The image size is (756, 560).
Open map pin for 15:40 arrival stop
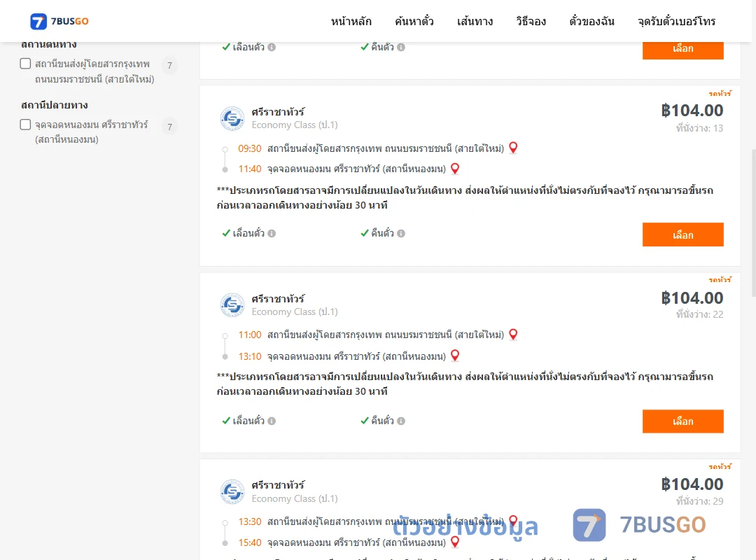tap(455, 542)
